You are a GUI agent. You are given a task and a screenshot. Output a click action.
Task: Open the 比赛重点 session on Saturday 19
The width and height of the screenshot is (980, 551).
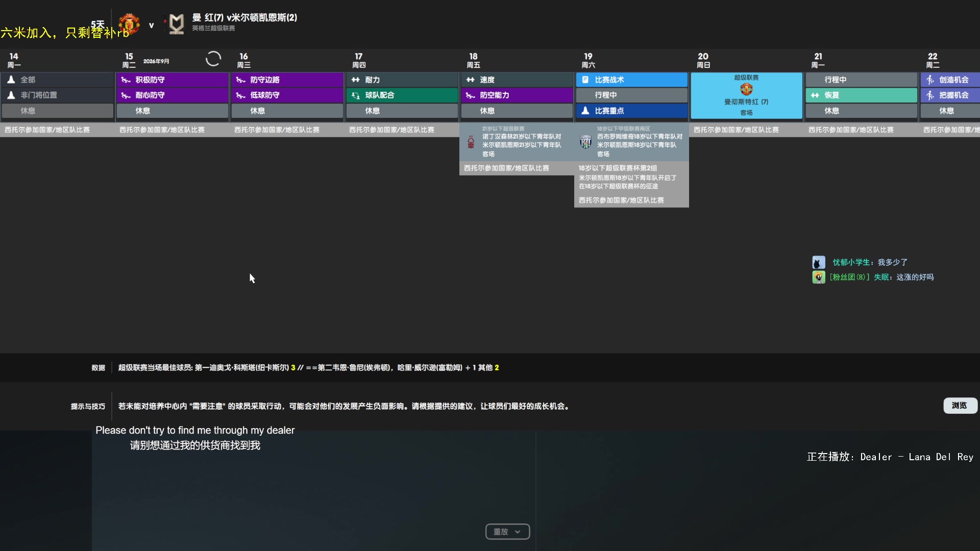coord(631,111)
